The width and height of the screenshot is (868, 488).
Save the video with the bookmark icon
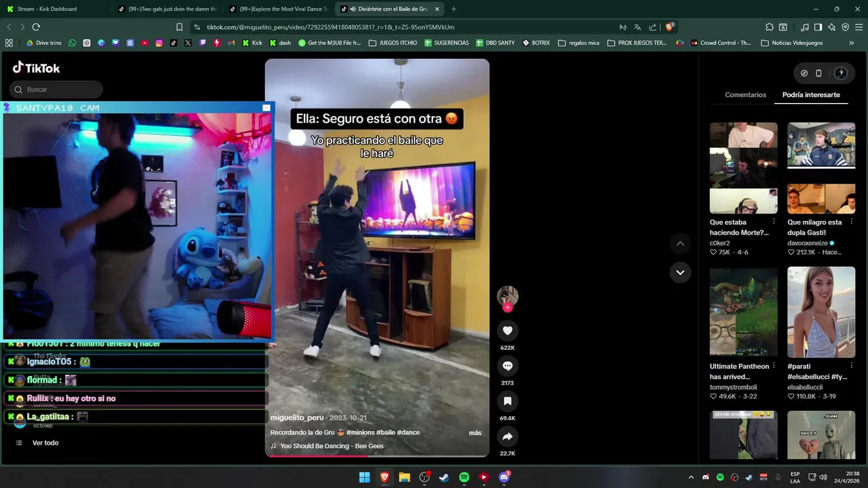point(507,401)
